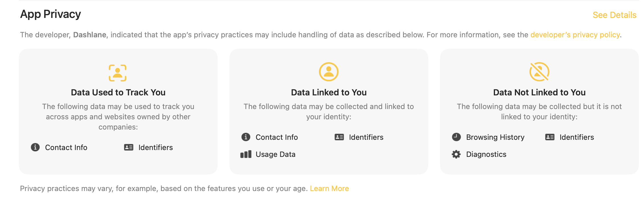Click the Identifiers icon under not-linked data
Viewport: 644px width, 201px height.
[550, 137]
